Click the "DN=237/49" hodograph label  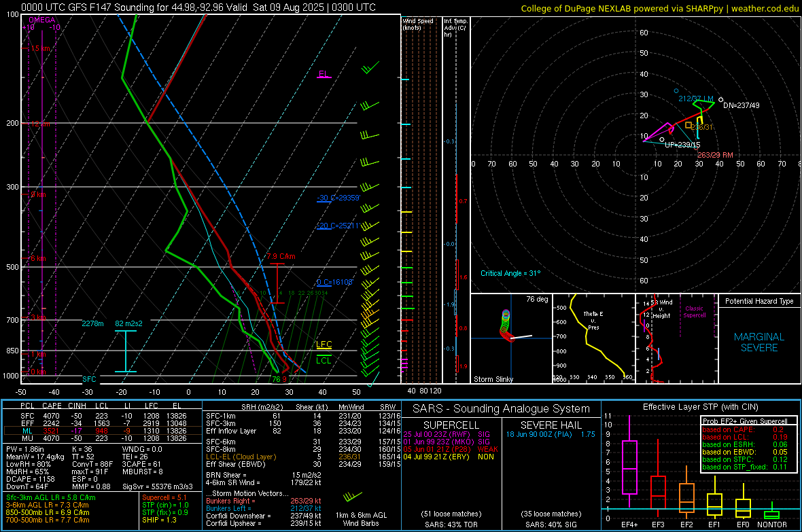coord(741,105)
